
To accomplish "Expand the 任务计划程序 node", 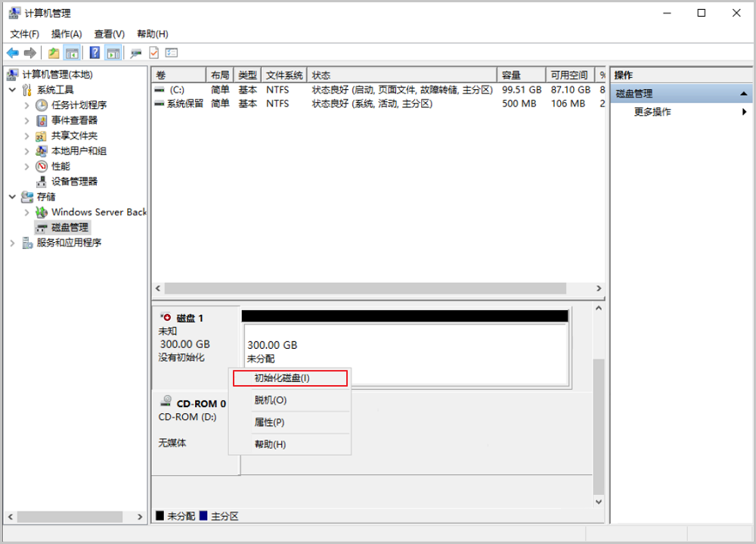I will point(28,105).
